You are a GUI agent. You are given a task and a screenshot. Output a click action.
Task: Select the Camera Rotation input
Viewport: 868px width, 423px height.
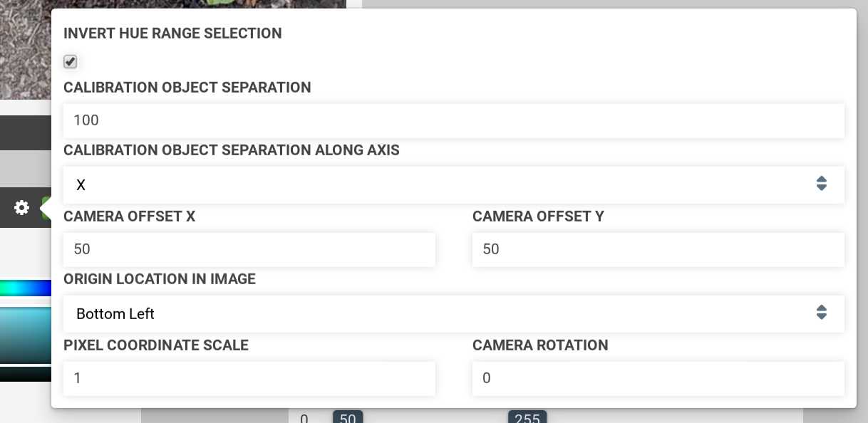pos(658,378)
